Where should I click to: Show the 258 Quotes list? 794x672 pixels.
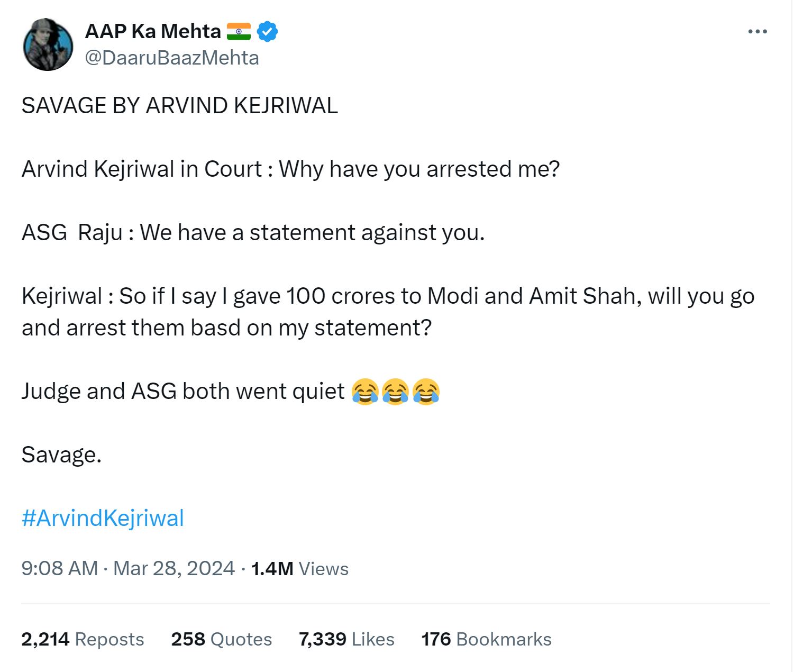(x=222, y=639)
